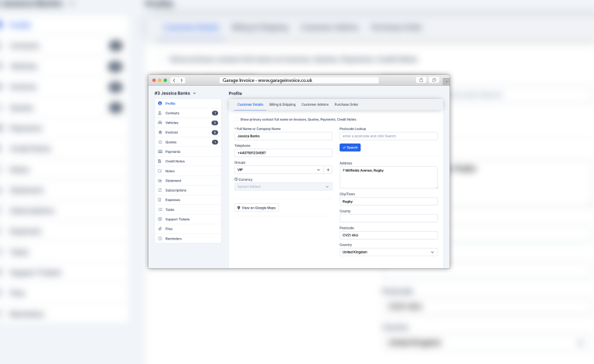Image resolution: width=594 pixels, height=364 pixels.
Task: Go to Payments in sidebar
Action: [x=172, y=151]
